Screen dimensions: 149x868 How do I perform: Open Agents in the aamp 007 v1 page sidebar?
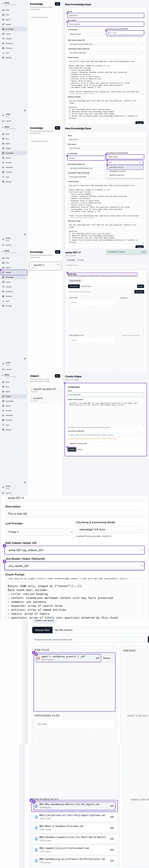point(14,268)
